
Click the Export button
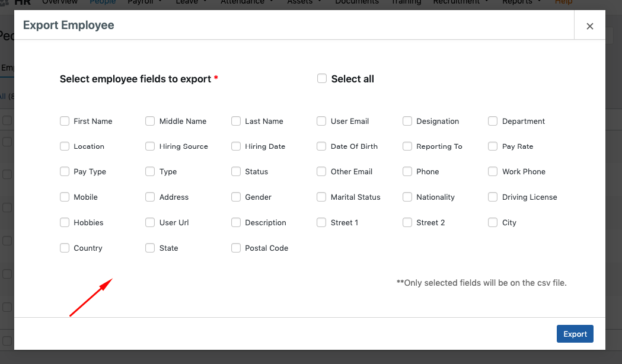point(574,333)
